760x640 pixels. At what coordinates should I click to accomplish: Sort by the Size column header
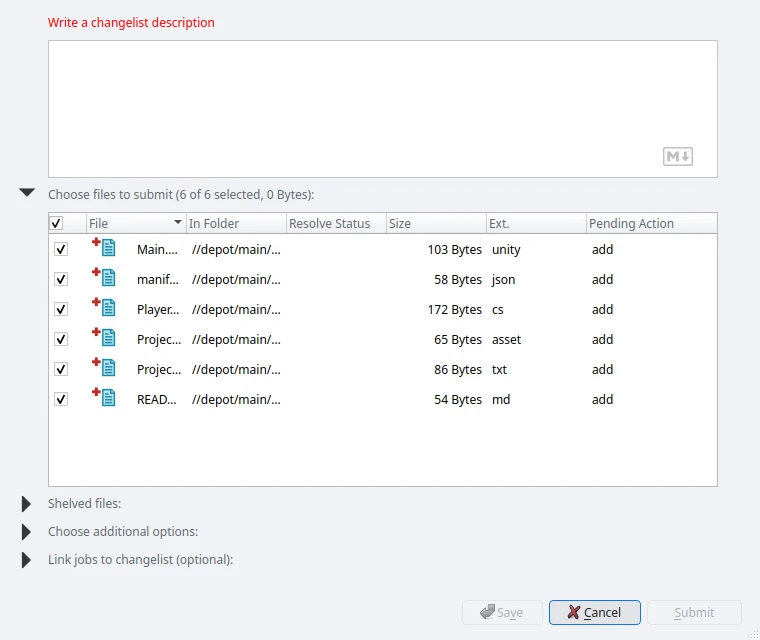(x=436, y=224)
